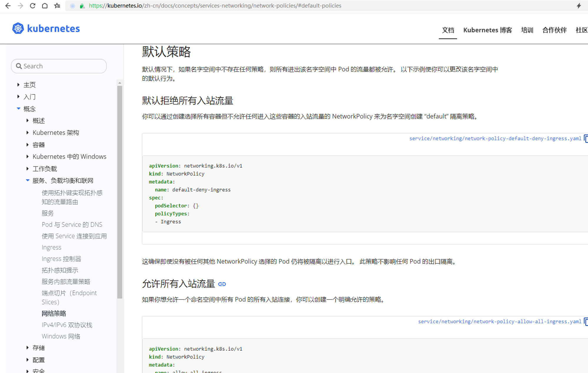The width and height of the screenshot is (588, 373).
Task: Click the bookmark star icon
Action: coord(57,6)
